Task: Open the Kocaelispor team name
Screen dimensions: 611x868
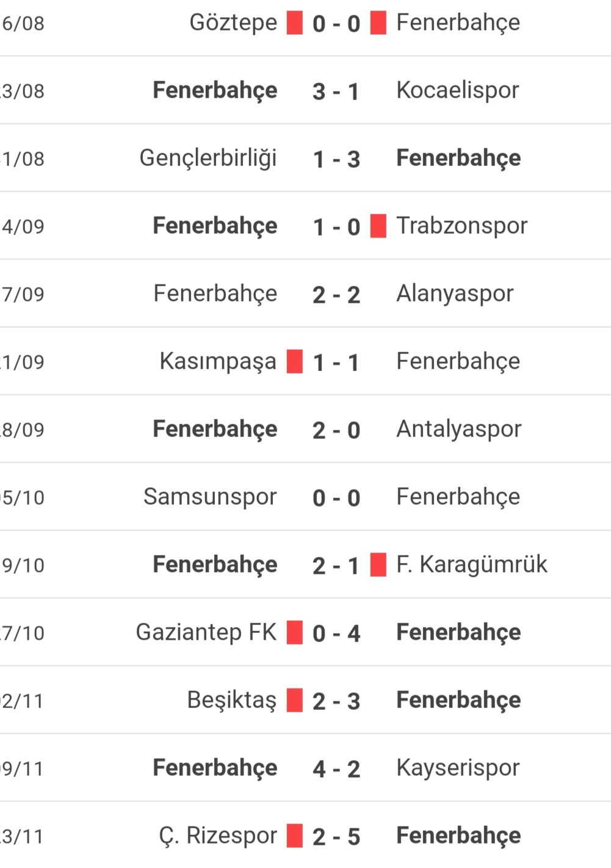Action: pos(457,90)
